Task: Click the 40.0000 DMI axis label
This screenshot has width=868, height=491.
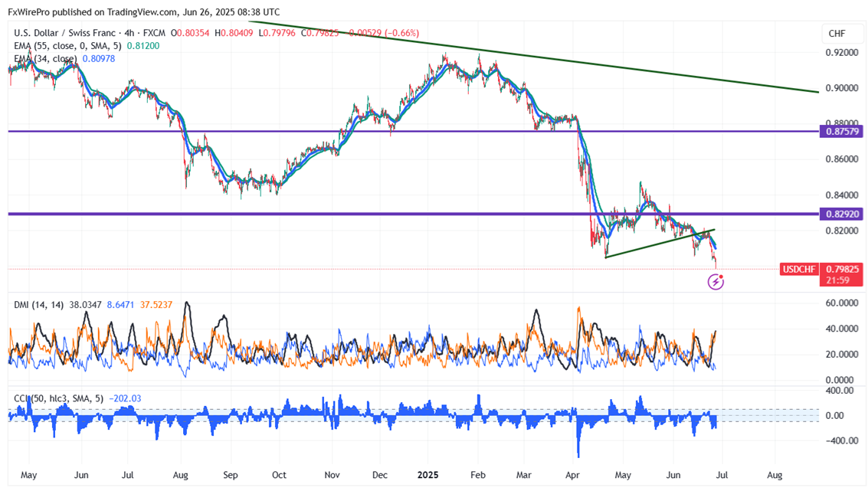Action: (843, 329)
